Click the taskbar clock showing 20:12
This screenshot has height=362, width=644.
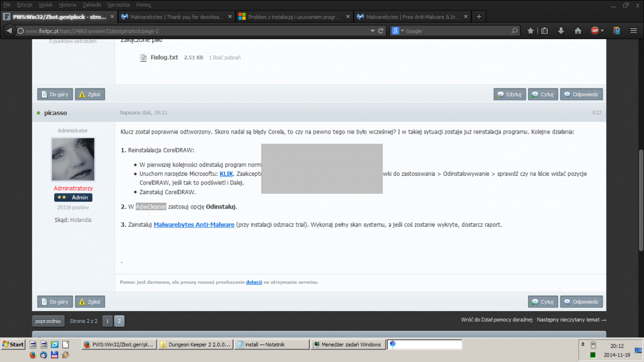coord(617,346)
